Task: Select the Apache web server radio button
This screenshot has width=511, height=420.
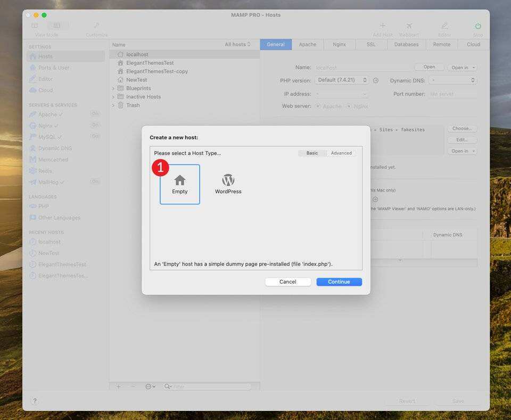Action: 319,106
